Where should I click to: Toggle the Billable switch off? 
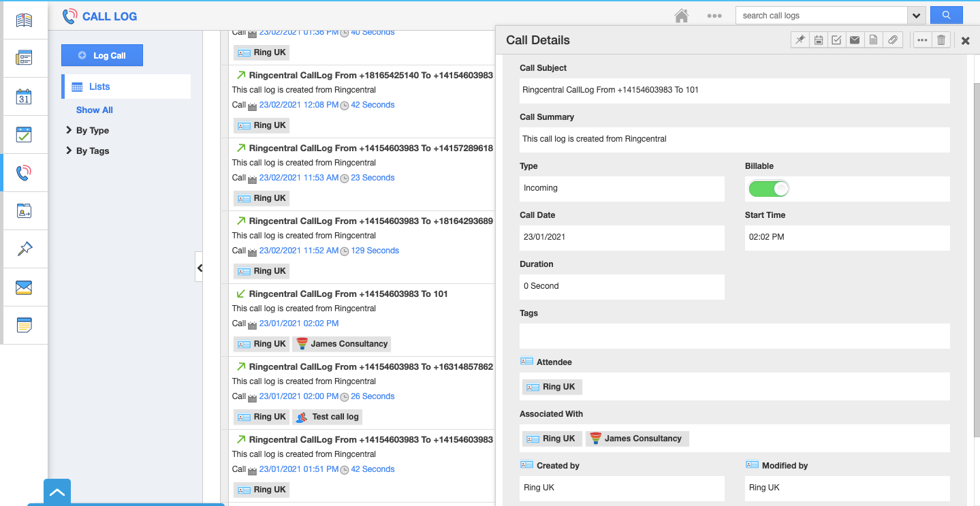click(768, 189)
